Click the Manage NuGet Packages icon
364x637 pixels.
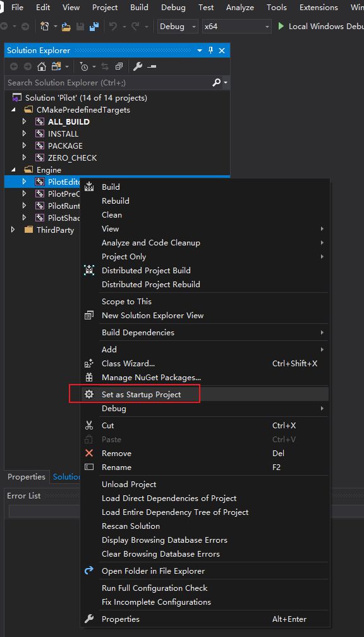coord(89,377)
